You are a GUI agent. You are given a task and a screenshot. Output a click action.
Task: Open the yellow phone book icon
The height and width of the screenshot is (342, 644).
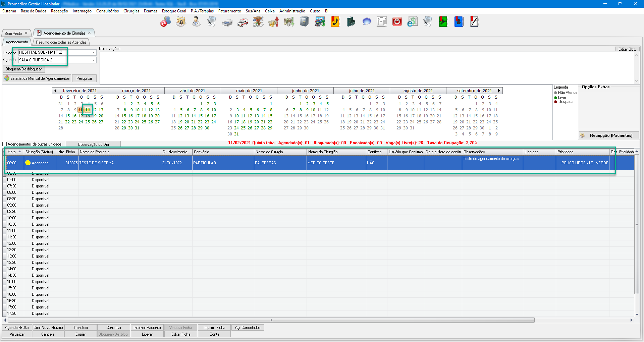click(335, 22)
